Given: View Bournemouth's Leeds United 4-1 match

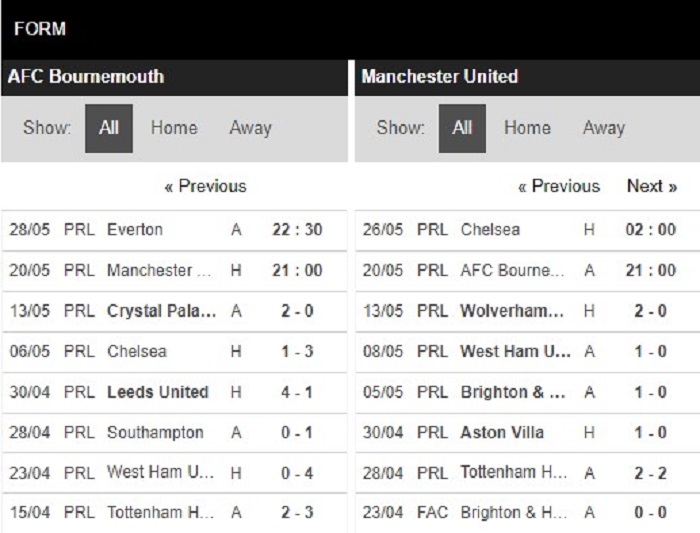Looking at the screenshot, I should (174, 392).
